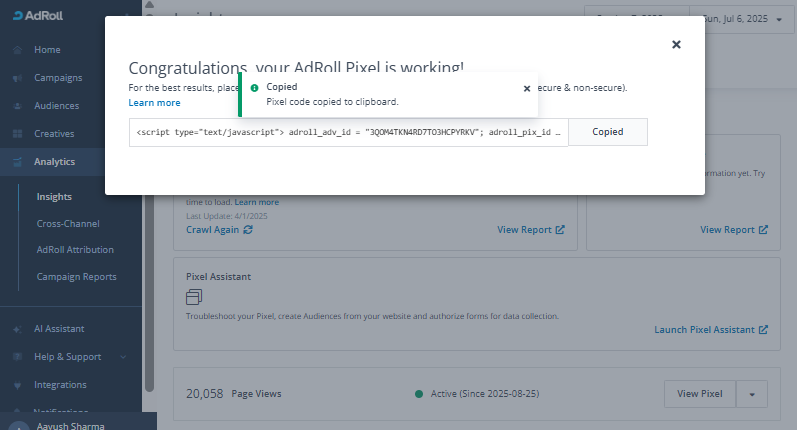797x430 pixels.
Task: Switch to Cross-Channel analytics
Action: (68, 224)
